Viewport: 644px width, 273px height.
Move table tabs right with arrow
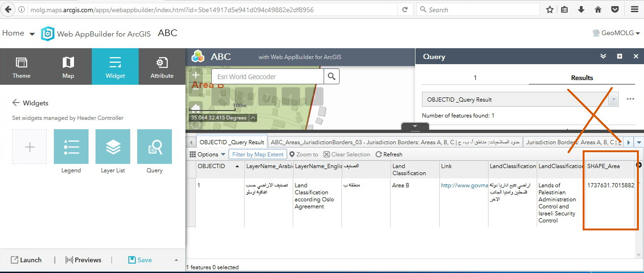click(629, 142)
